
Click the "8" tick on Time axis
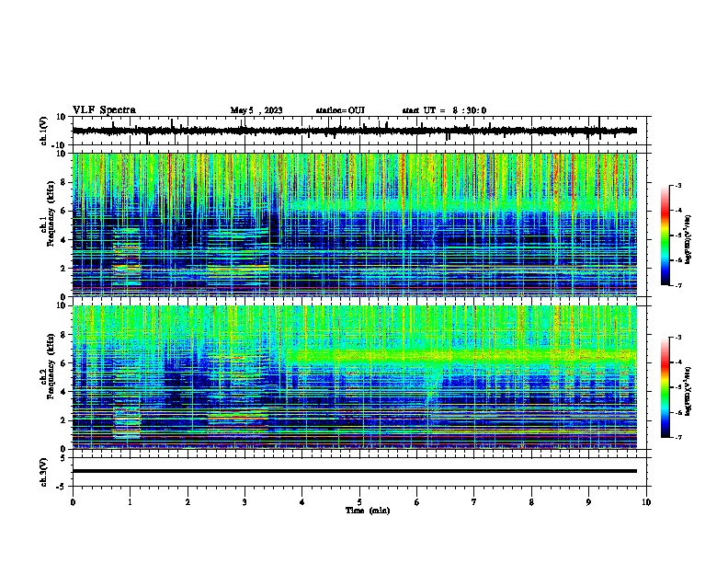(531, 502)
